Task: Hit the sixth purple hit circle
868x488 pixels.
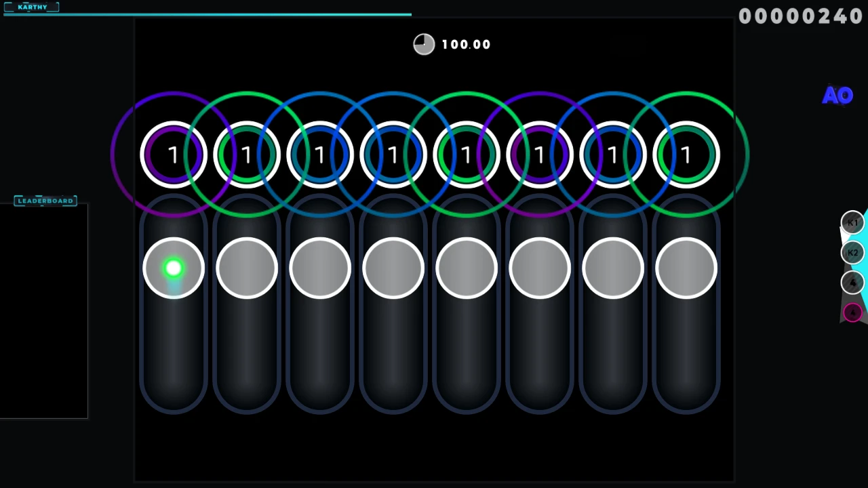Action: (x=539, y=155)
